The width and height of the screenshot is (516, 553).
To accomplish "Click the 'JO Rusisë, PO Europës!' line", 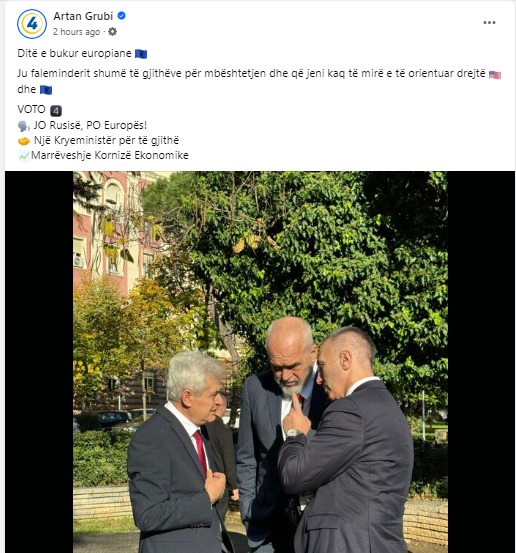I will [x=90, y=125].
